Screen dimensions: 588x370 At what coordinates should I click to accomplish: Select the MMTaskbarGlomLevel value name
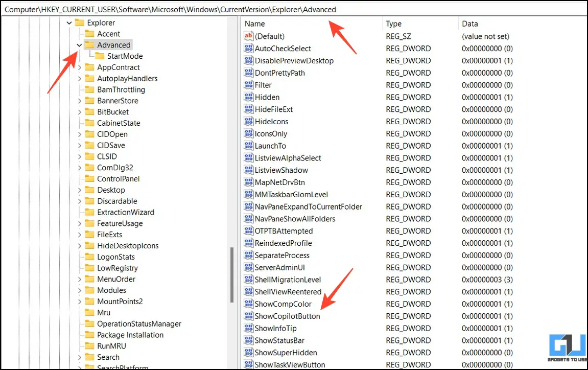tap(291, 194)
